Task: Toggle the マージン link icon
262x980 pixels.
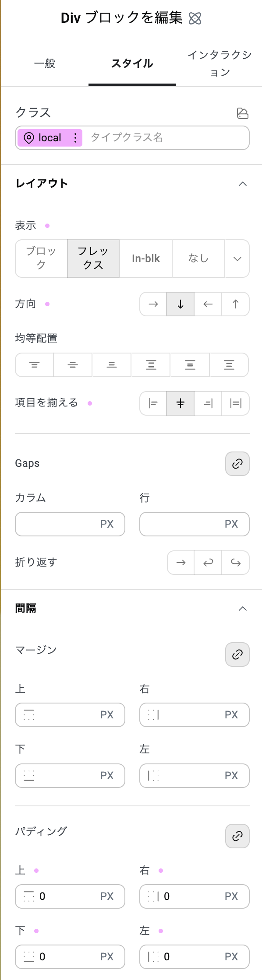Action: [x=237, y=654]
